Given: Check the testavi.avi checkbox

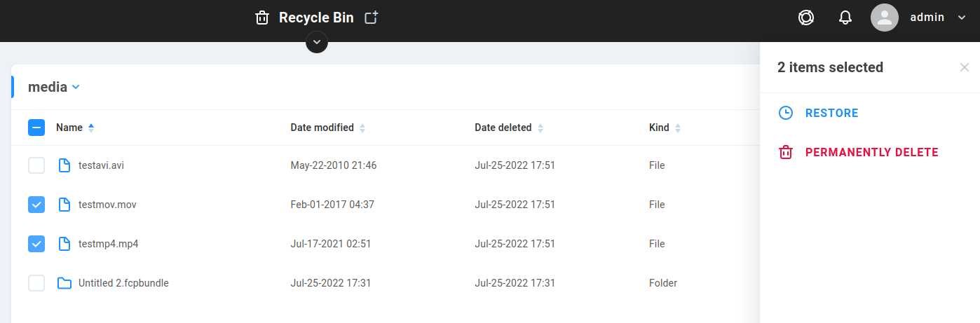Looking at the screenshot, I should (36, 165).
